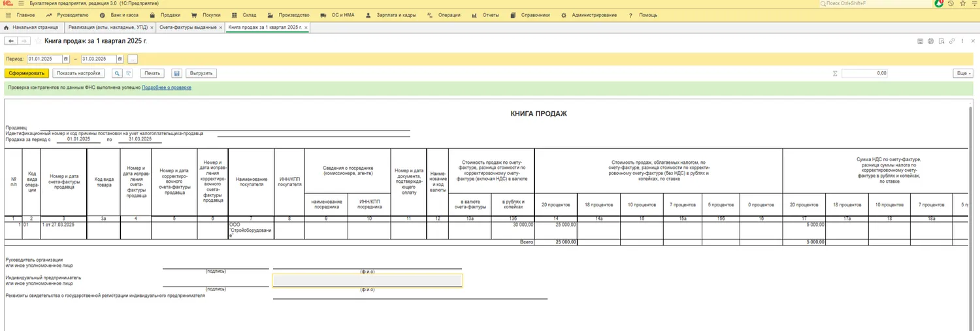Click the Сформировать button
The width and height of the screenshot is (980, 331).
27,73
